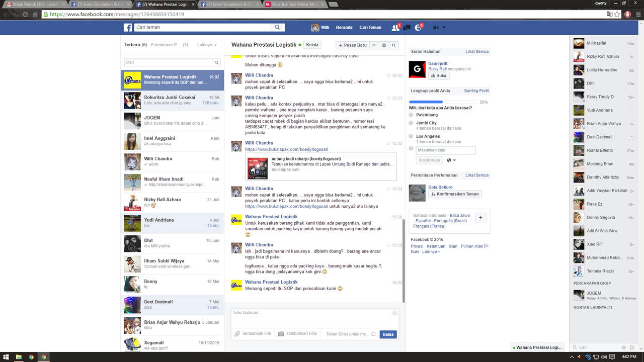Open Cari Teman in top bar

370,28
